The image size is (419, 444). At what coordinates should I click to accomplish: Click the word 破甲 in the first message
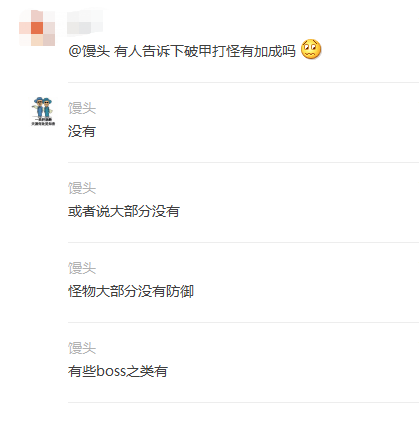point(198,51)
